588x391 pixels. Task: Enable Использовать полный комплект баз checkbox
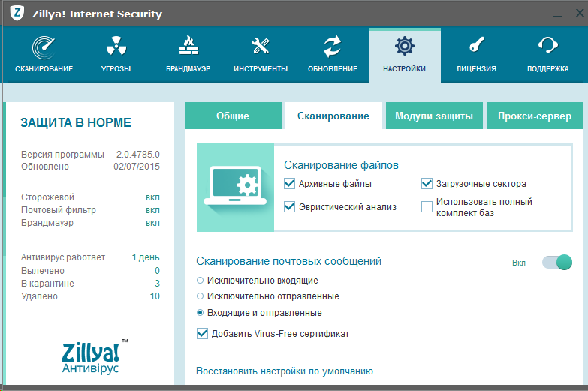point(427,207)
